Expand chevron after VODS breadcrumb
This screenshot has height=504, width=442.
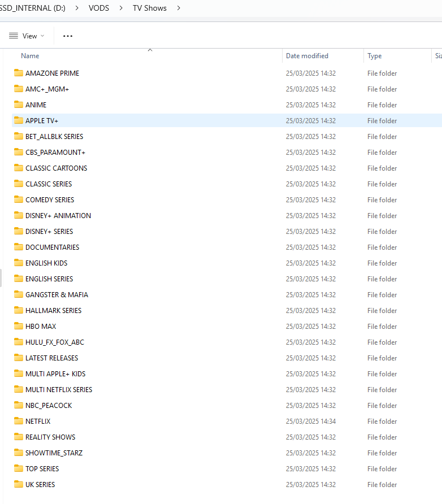pos(121,8)
